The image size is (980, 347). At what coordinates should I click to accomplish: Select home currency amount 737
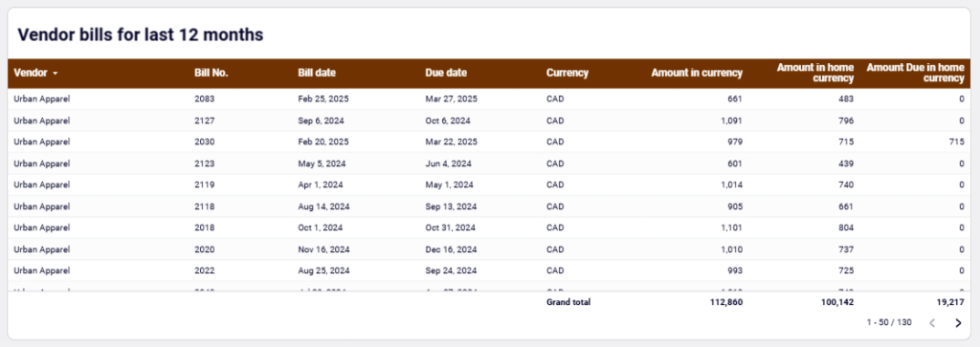point(846,249)
